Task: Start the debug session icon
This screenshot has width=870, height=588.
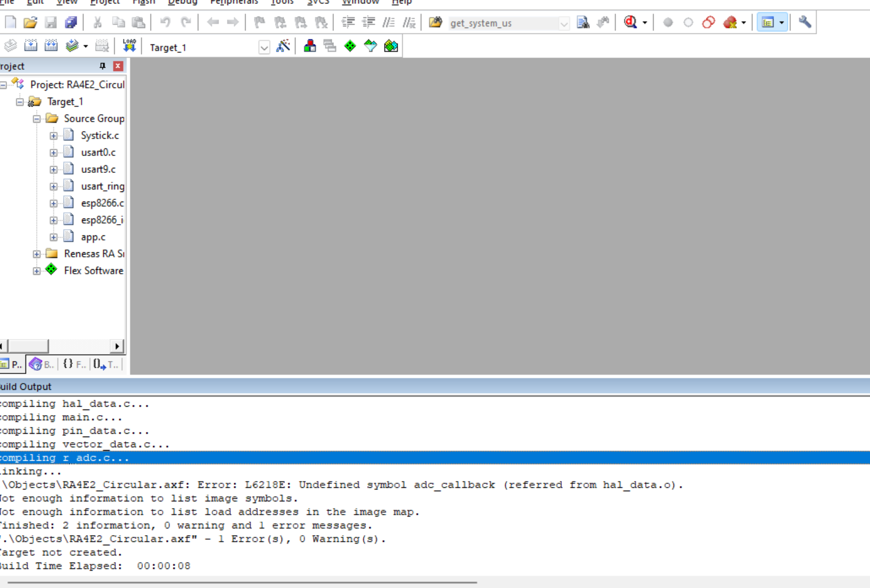Action: pyautogui.click(x=631, y=23)
